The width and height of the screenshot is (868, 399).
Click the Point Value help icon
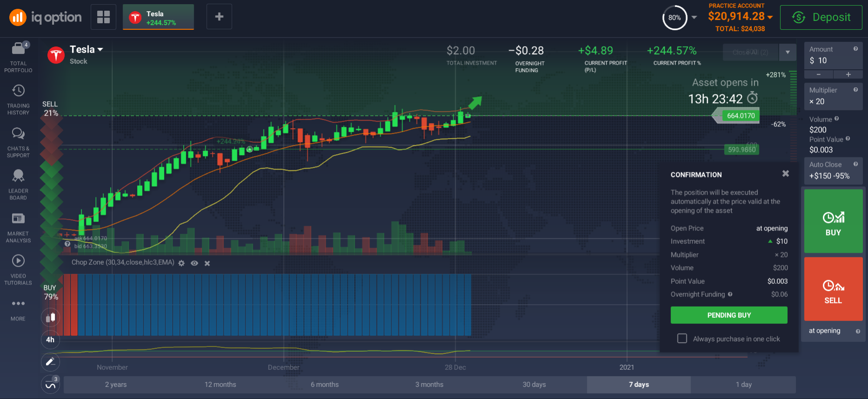pos(848,138)
